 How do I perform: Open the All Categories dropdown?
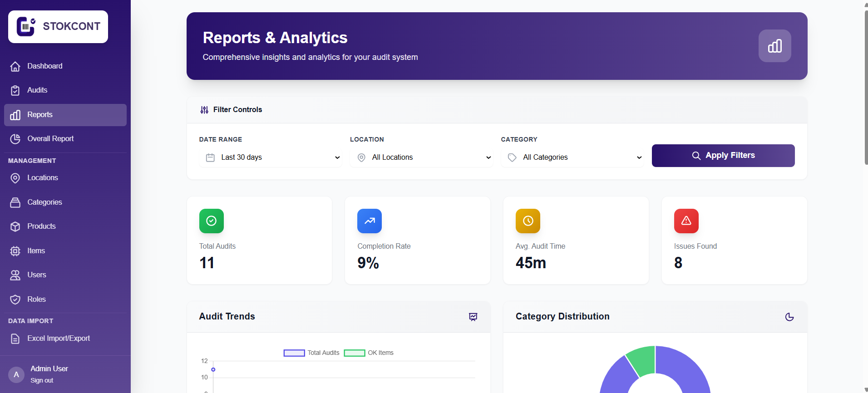click(x=572, y=157)
